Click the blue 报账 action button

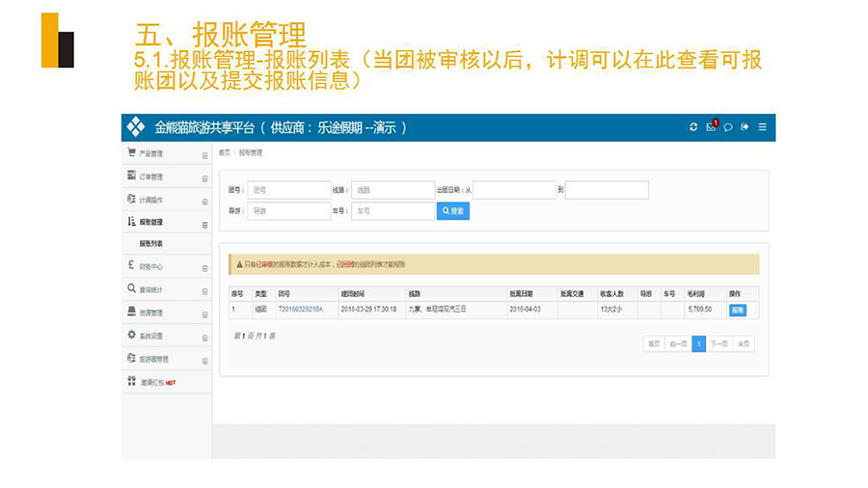(738, 310)
